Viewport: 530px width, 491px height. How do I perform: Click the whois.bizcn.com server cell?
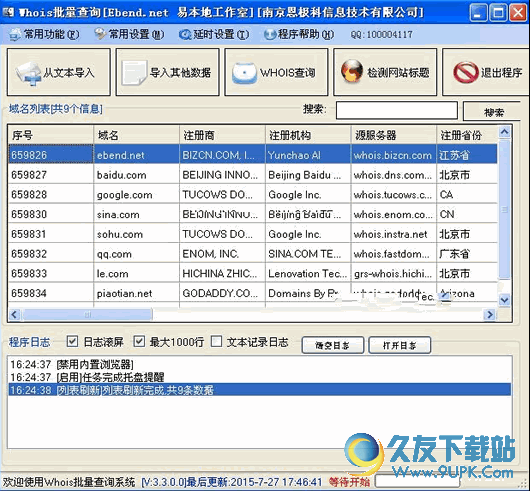pyautogui.click(x=394, y=155)
